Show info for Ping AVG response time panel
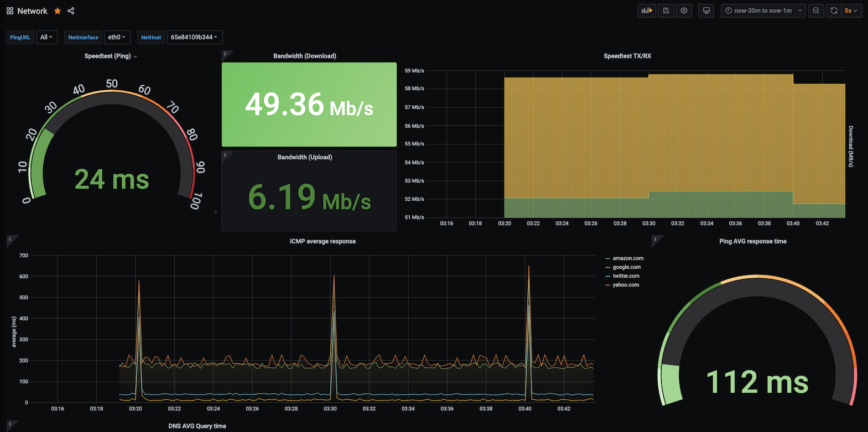The image size is (868, 432). pyautogui.click(x=656, y=239)
